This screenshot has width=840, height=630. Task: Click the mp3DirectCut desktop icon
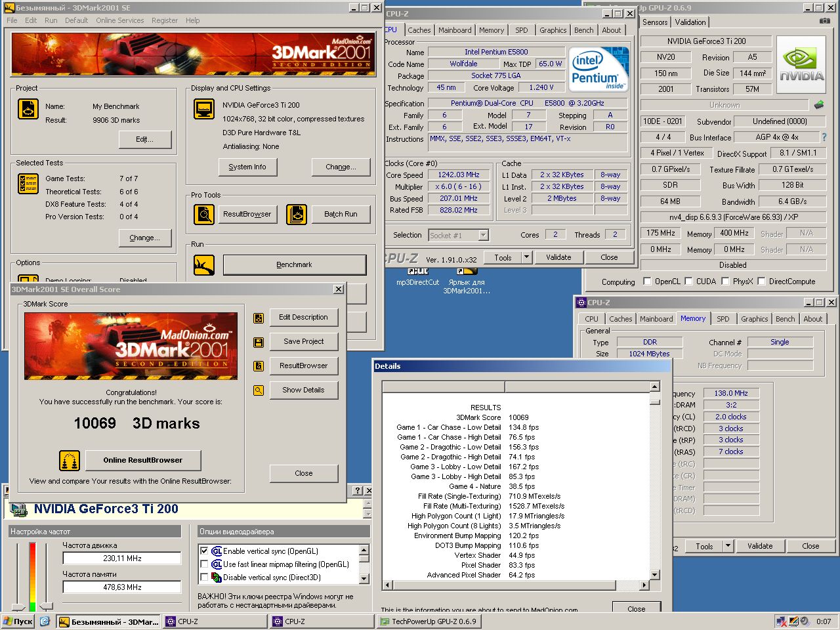pos(417,276)
